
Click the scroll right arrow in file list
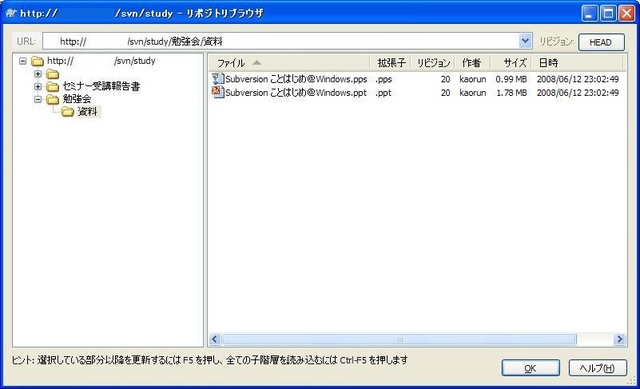(x=620, y=339)
